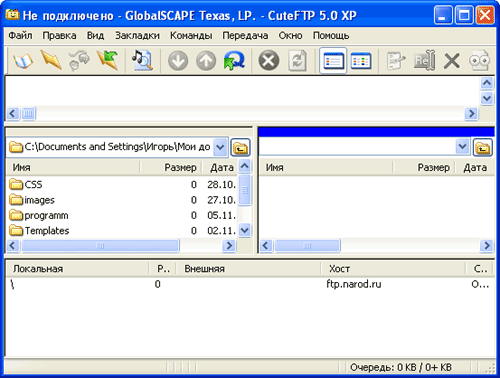Click the Reconnect lightning with green arrow icon
This screenshot has width=500, height=378.
tap(108, 60)
